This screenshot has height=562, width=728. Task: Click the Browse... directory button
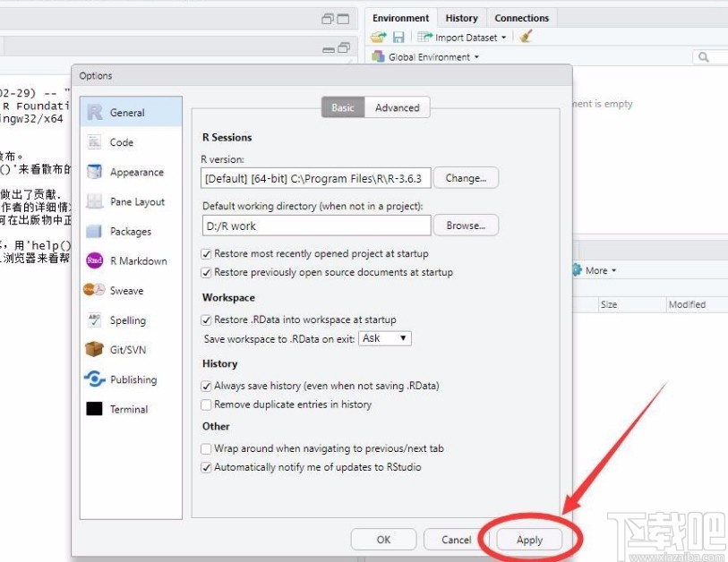coord(466,226)
